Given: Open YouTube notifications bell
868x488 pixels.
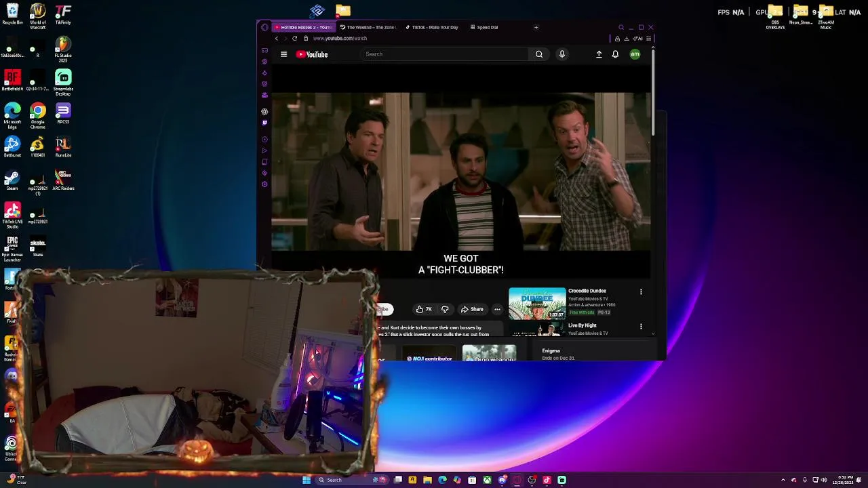Looking at the screenshot, I should pyautogui.click(x=615, y=54).
